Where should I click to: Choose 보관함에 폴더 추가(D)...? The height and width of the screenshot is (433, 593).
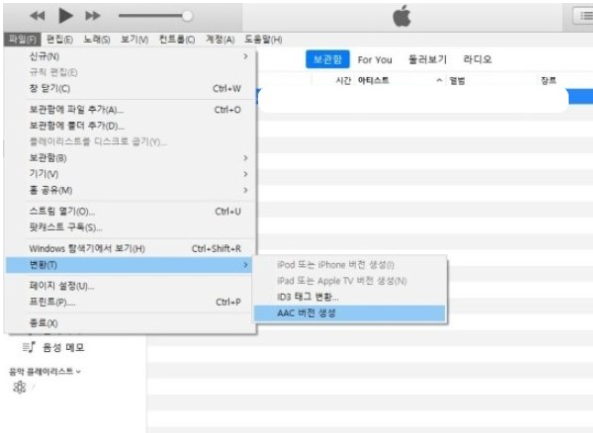click(130, 126)
